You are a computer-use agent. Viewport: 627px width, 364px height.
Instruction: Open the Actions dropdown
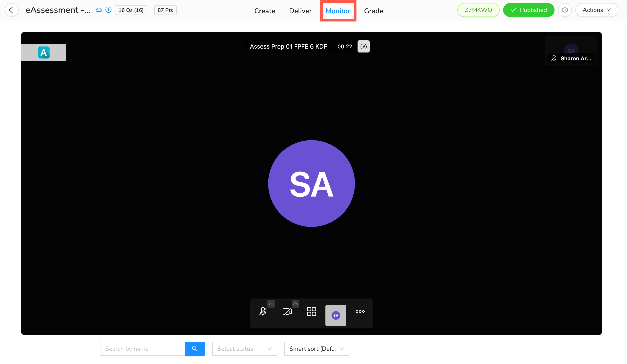click(x=596, y=10)
